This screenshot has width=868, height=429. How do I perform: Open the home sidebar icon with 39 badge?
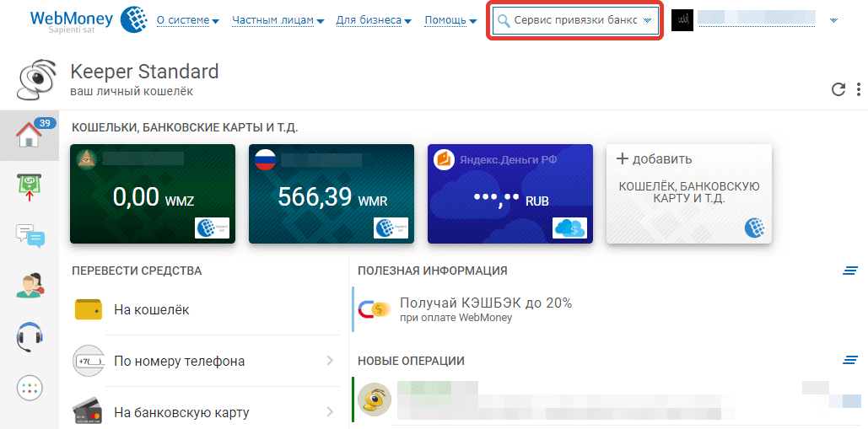point(30,135)
